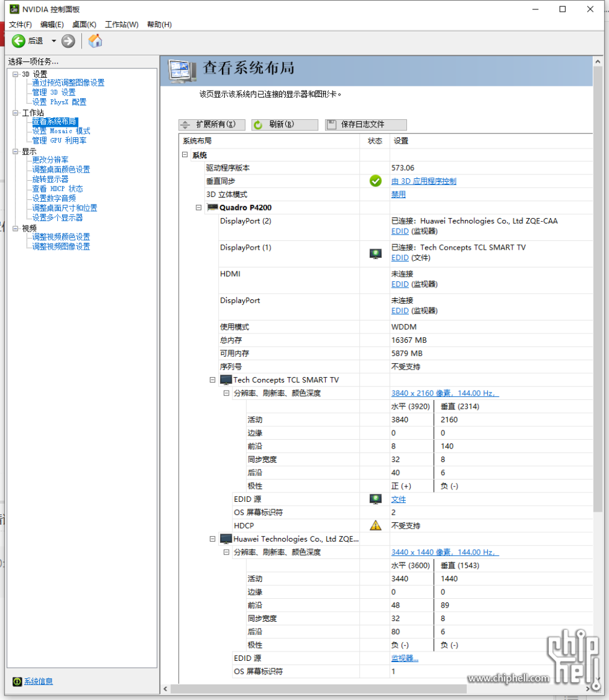Click the horizontal scrollbar left arrow
The width and height of the screenshot is (609, 700).
166,689
